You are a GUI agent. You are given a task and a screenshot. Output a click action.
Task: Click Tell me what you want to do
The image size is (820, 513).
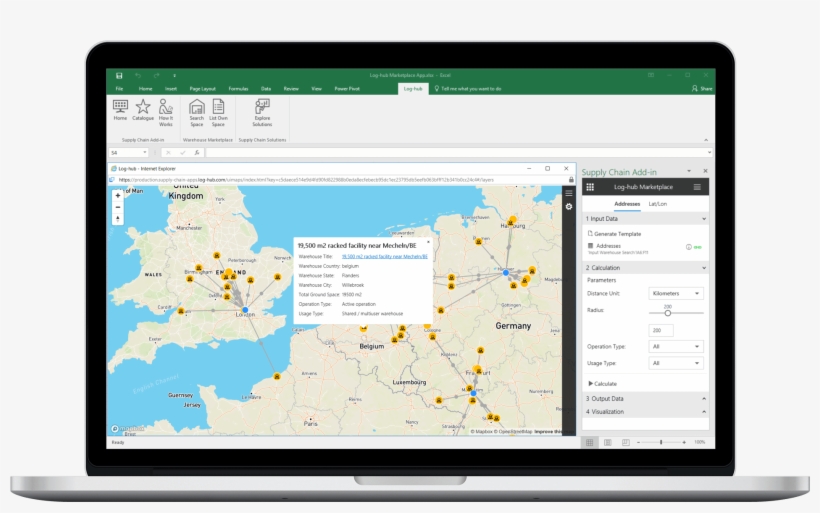pyautogui.click(x=467, y=88)
